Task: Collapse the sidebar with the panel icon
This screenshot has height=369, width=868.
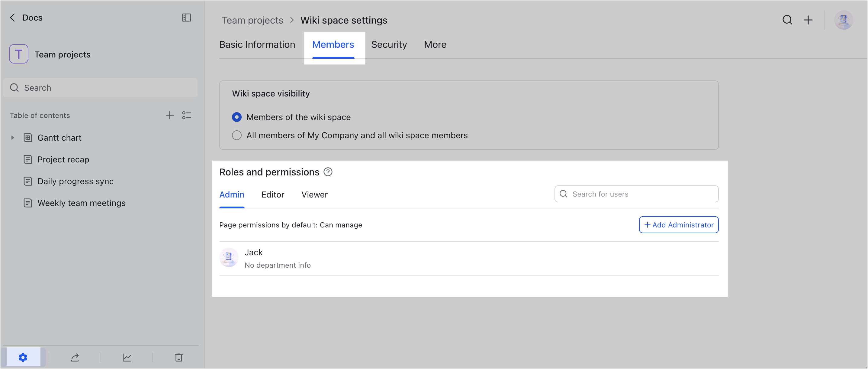Action: (186, 18)
